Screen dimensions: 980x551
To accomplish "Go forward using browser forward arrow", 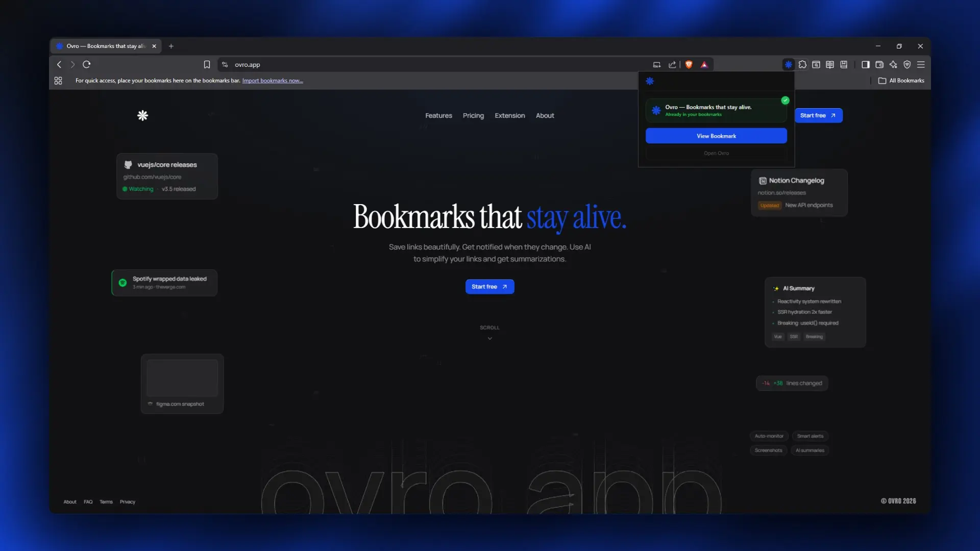I will (72, 64).
